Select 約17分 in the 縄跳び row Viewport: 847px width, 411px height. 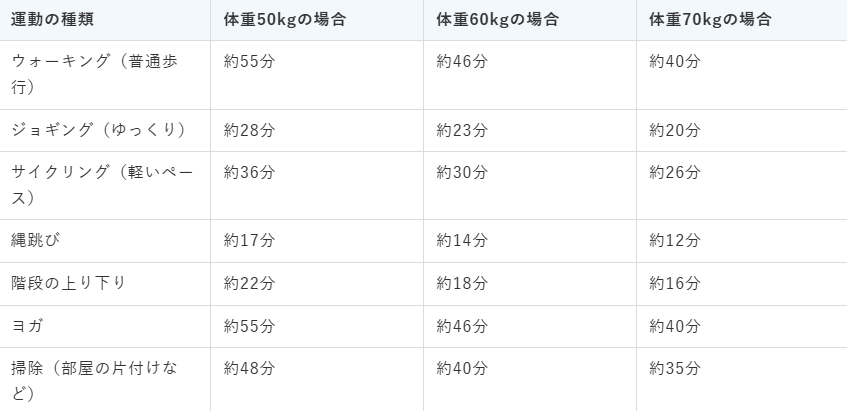[x=250, y=240]
